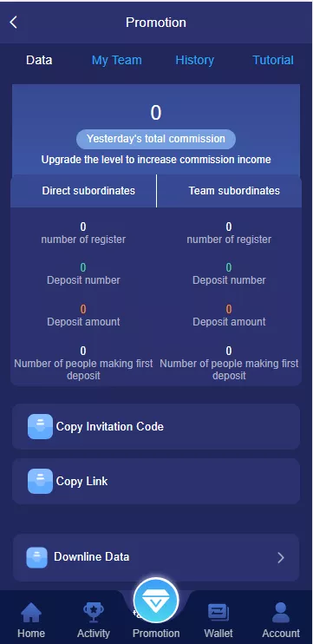The image size is (313, 644).
Task: Click the Downline Data row label
Action: click(92, 557)
